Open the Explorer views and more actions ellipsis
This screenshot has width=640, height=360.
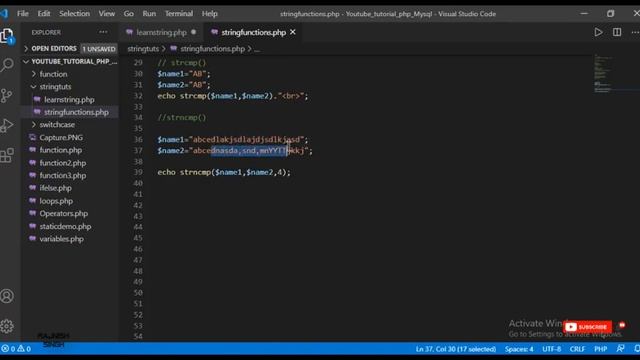point(103,32)
